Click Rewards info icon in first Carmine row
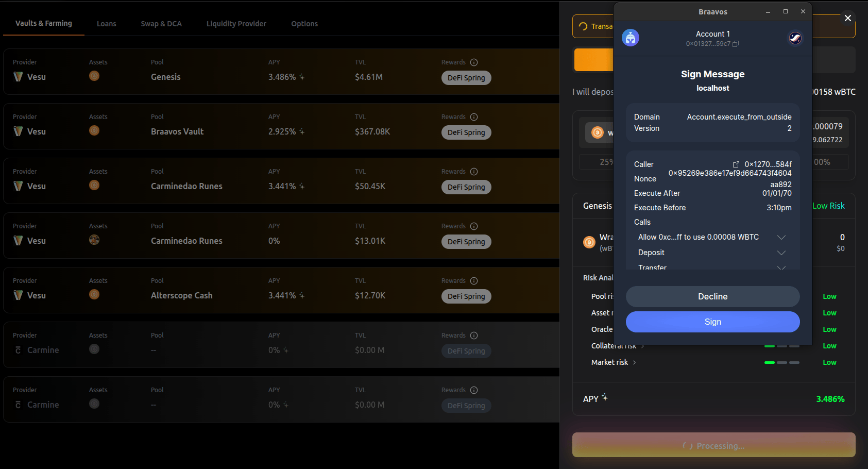This screenshot has width=868, height=469. pos(474,336)
